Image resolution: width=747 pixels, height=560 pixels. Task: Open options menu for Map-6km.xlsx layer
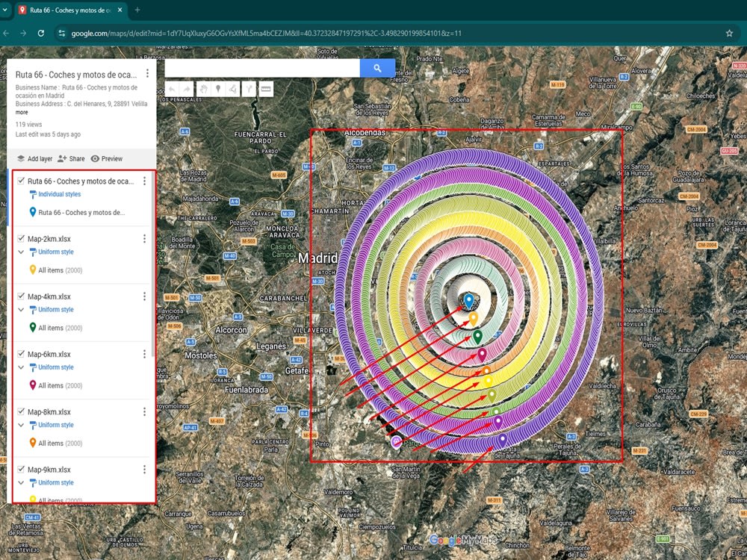[144, 354]
